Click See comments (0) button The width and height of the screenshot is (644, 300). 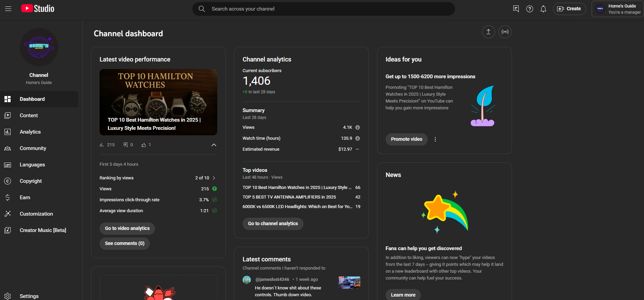tap(125, 243)
